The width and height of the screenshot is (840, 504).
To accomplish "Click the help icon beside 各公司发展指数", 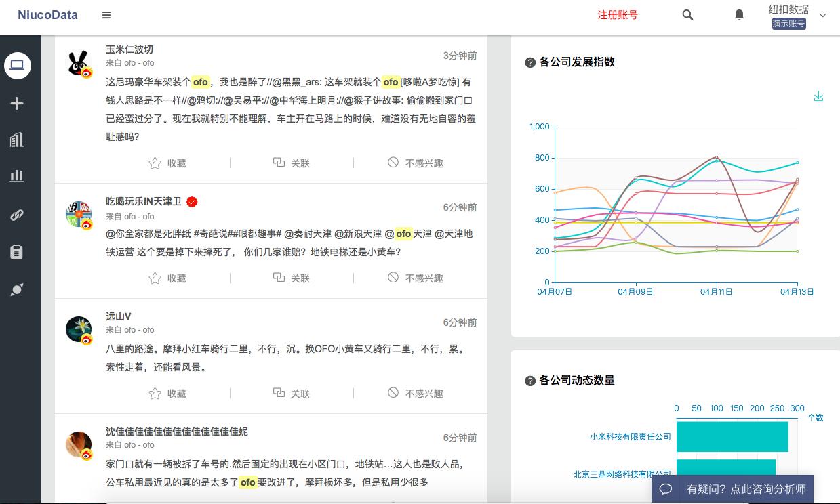I will pos(530,62).
